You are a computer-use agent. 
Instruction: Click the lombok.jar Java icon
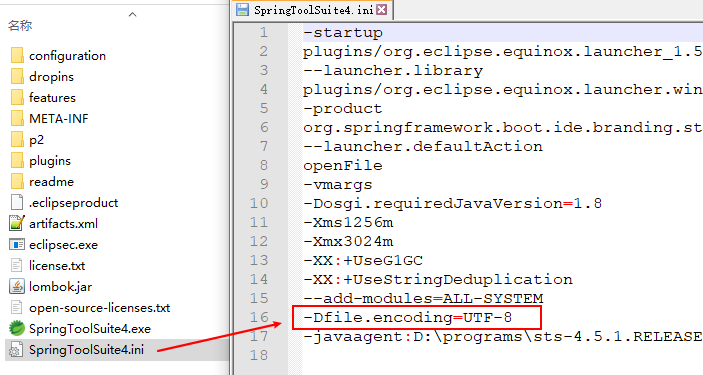point(17,287)
